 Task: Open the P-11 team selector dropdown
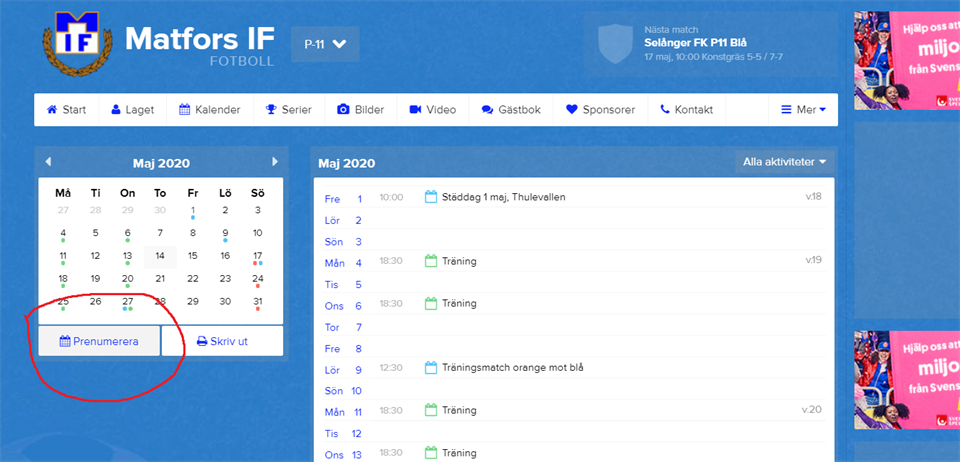point(325,44)
